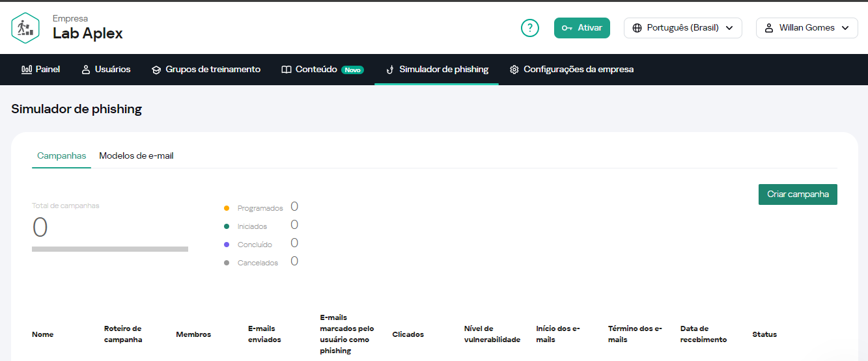Click the gray Cancelados status dot
The height and width of the screenshot is (361, 868).
227,263
